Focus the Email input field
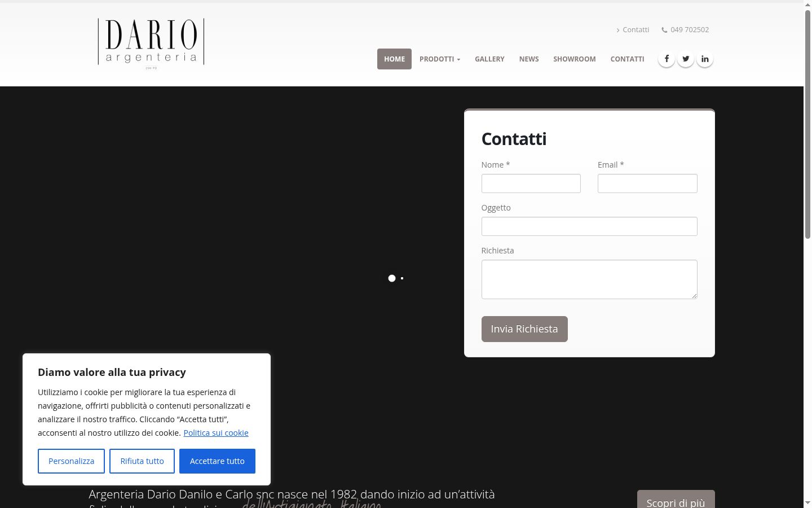The height and width of the screenshot is (508, 812). [647, 183]
